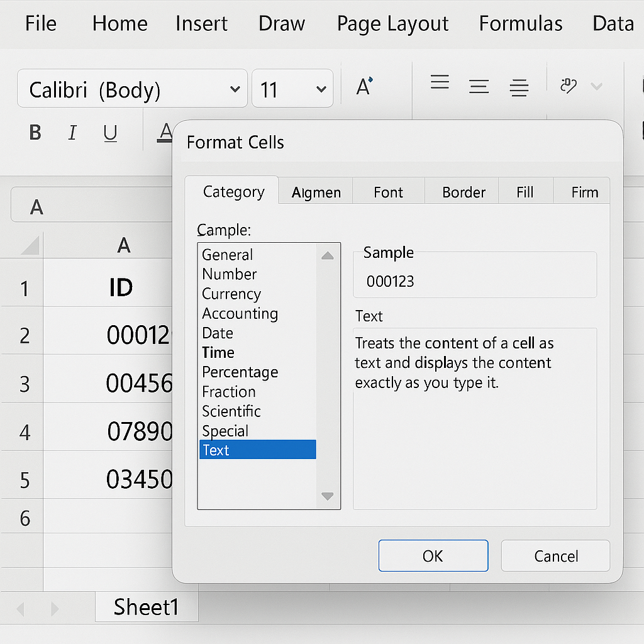Click the select-all corner triangle
This screenshot has width=644, height=644.
[30, 245]
